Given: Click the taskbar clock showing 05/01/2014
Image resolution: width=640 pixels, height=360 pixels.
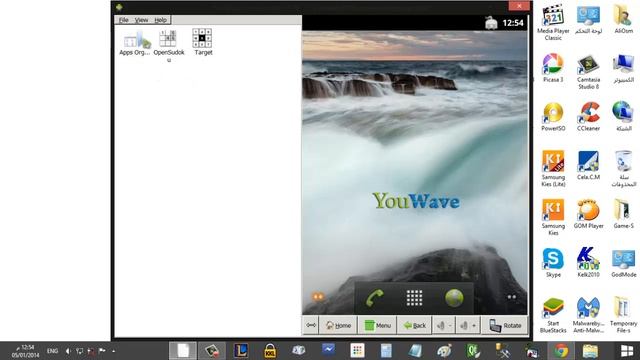Looking at the screenshot, I should (x=24, y=351).
